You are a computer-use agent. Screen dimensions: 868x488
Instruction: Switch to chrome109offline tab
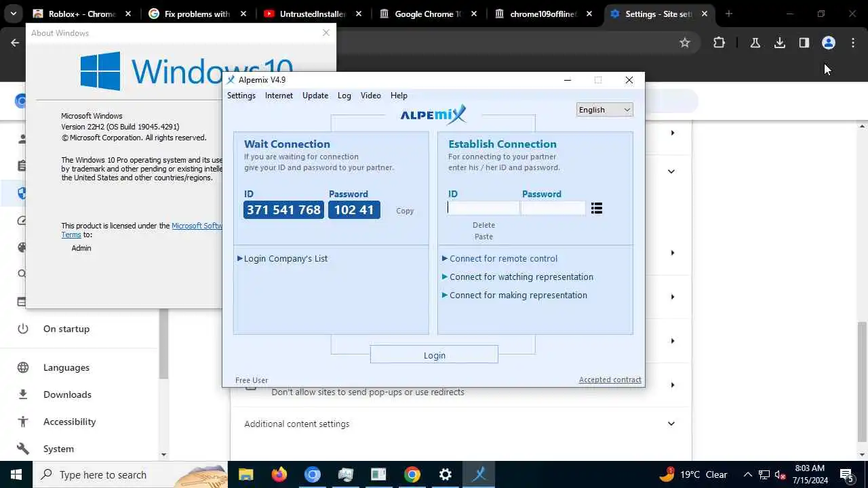[x=545, y=14]
